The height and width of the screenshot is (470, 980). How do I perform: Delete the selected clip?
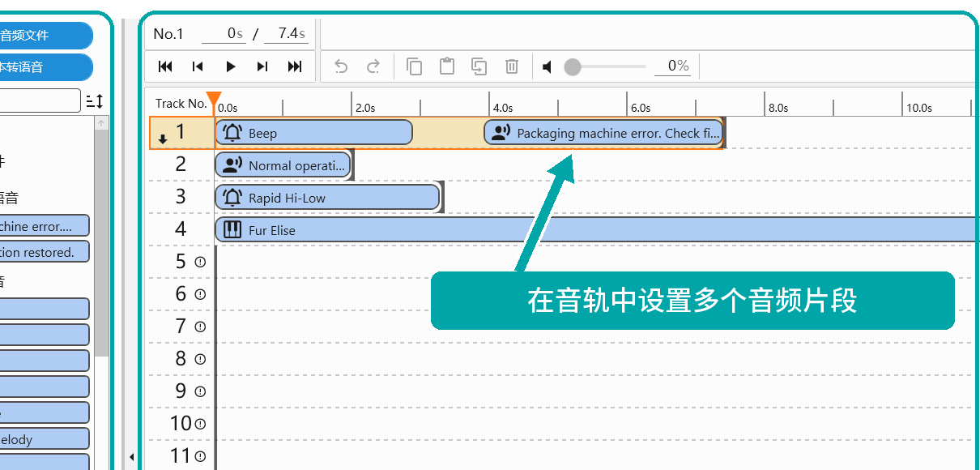tap(512, 66)
